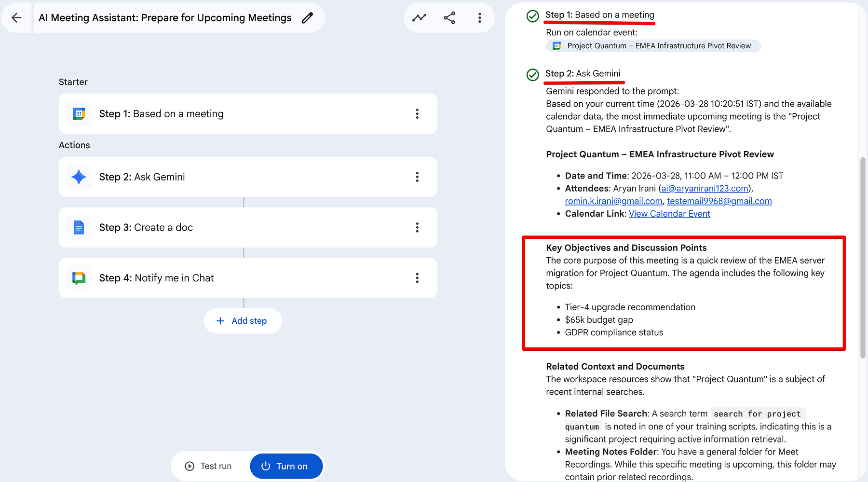Click the 'Starter' section label
Image resolution: width=868 pixels, height=482 pixels.
tap(73, 82)
